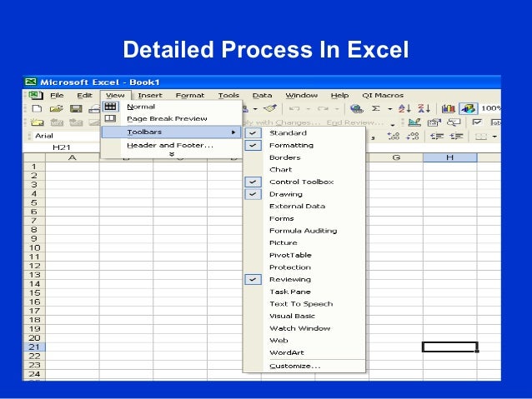
Task: Select column H header
Action: click(450, 157)
